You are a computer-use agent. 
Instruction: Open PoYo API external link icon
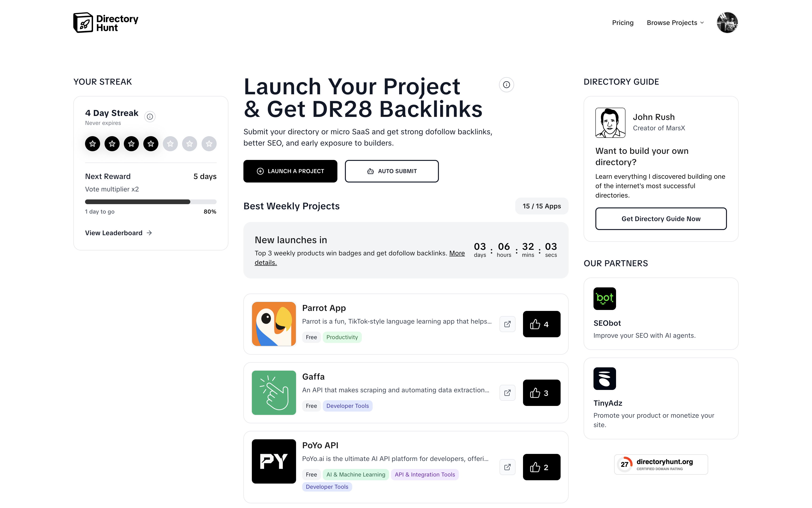pos(507,467)
